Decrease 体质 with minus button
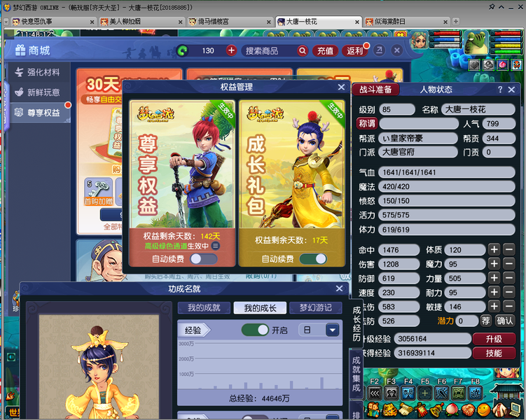Screen dimensions: 526x420 click(509, 250)
